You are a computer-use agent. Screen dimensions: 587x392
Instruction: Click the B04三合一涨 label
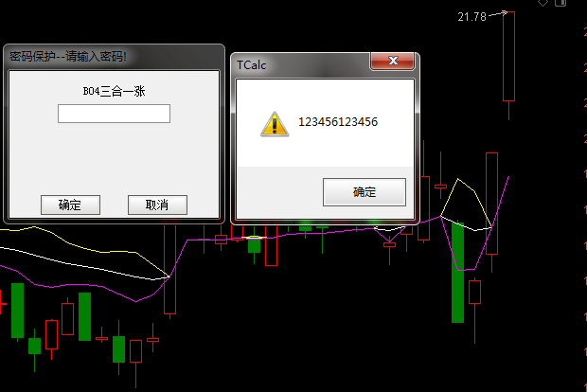coord(114,91)
